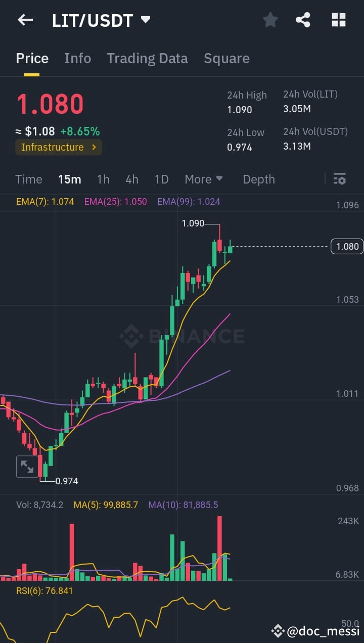Switch to the Trading Data tab
The image size is (364, 643).
[x=147, y=58]
